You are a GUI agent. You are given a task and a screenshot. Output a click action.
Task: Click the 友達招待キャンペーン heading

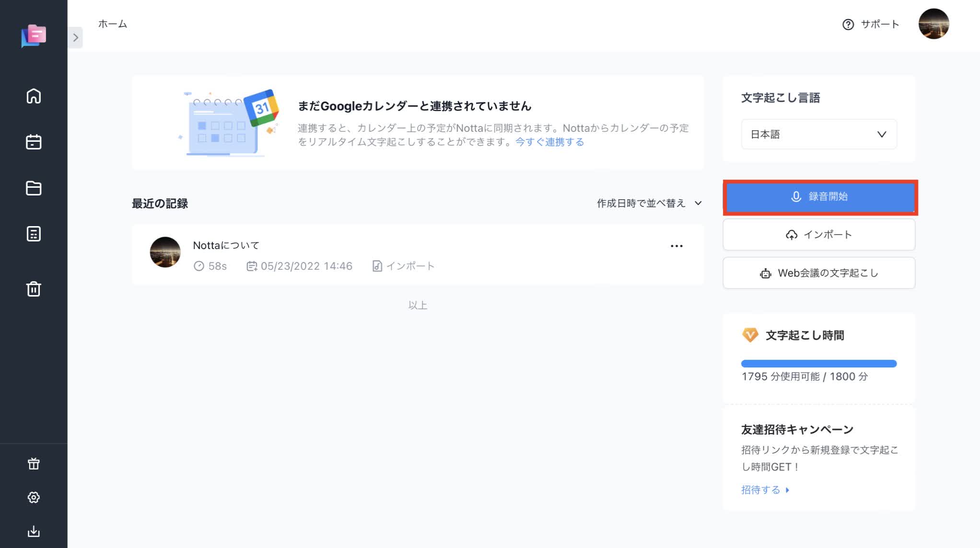click(797, 429)
